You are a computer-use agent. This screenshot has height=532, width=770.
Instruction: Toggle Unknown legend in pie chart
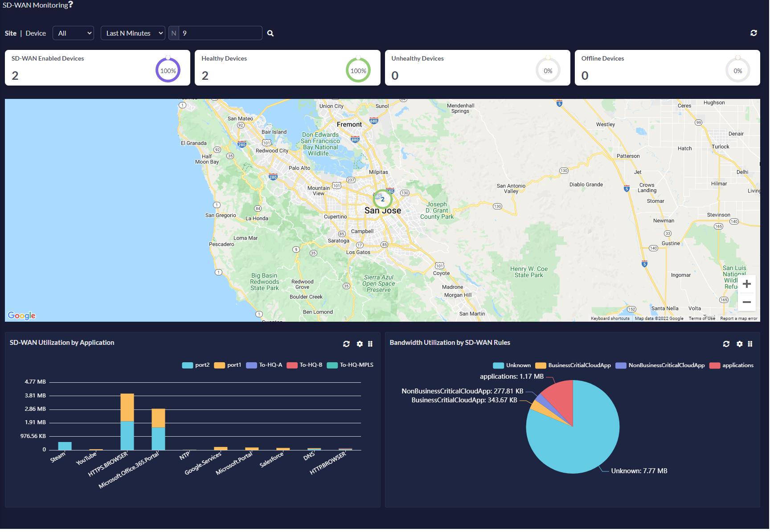coord(512,366)
